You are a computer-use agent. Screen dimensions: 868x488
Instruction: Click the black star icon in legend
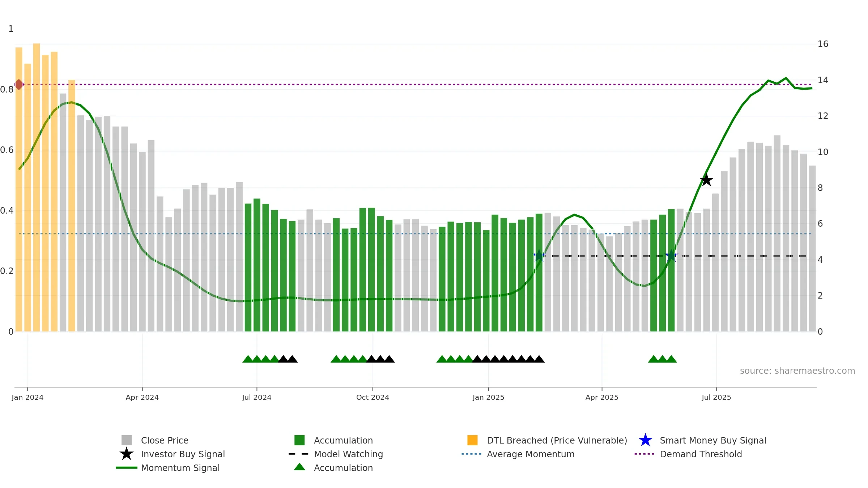127,454
